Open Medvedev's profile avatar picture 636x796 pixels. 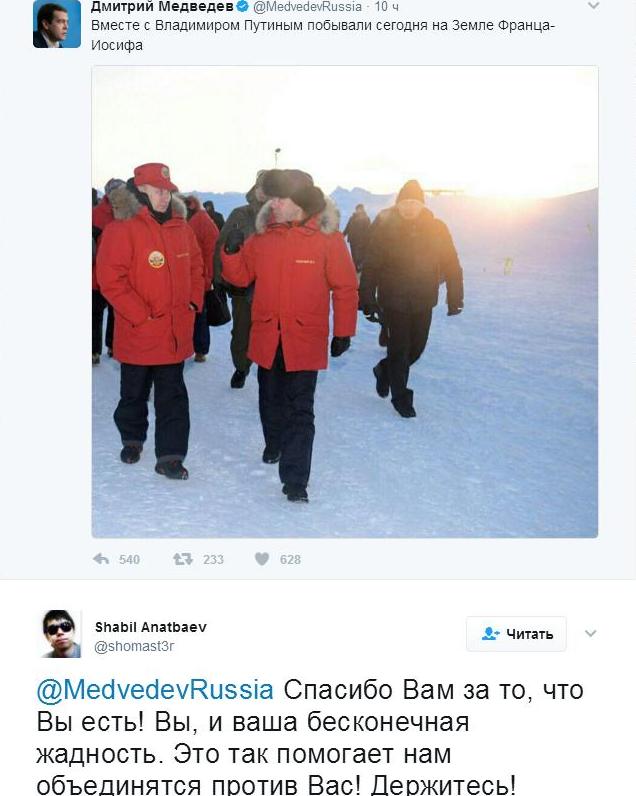pyautogui.click(x=57, y=24)
